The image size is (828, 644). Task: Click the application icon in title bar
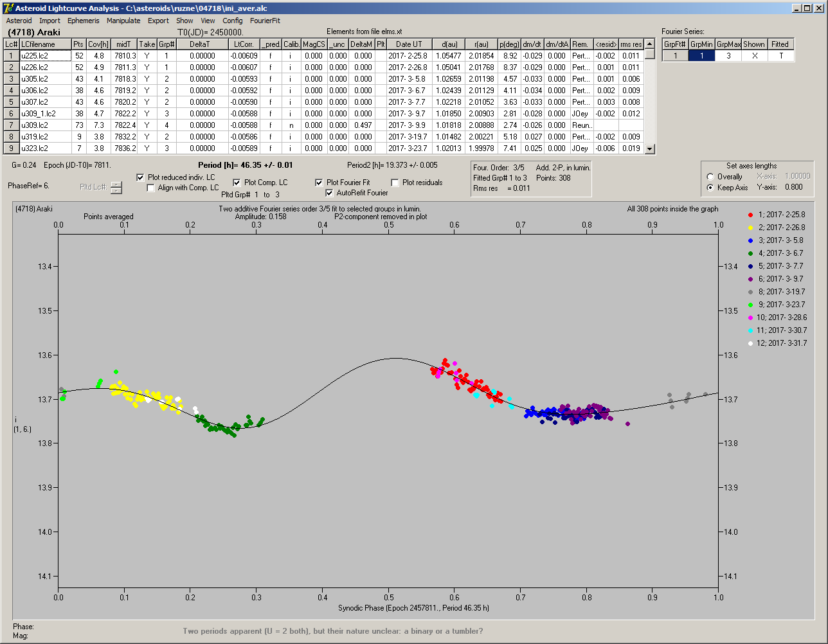pyautogui.click(x=8, y=8)
